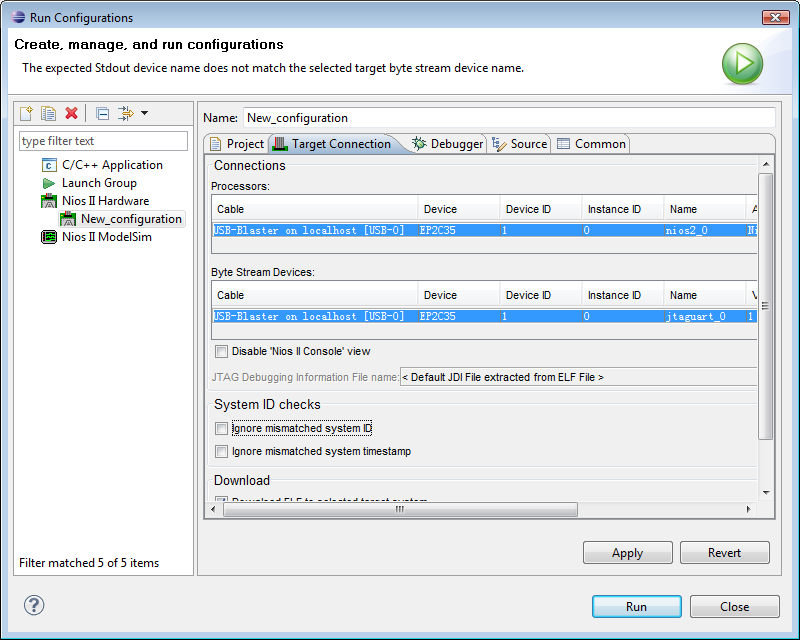Viewport: 800px width, 640px height.
Task: Enable Ignore mismatched system ID
Action: 222,428
